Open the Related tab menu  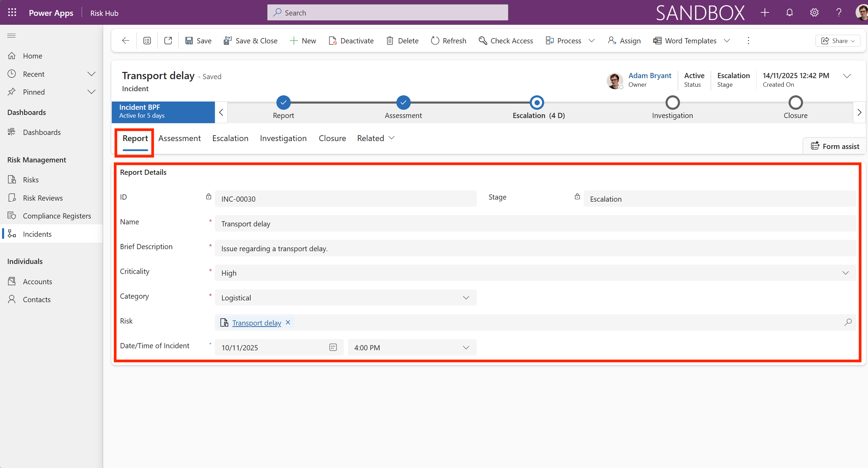coord(375,138)
